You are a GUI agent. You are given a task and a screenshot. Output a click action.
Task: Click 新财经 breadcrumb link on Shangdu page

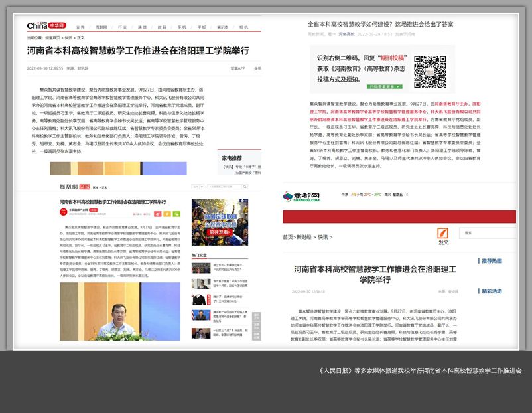[x=303, y=236]
